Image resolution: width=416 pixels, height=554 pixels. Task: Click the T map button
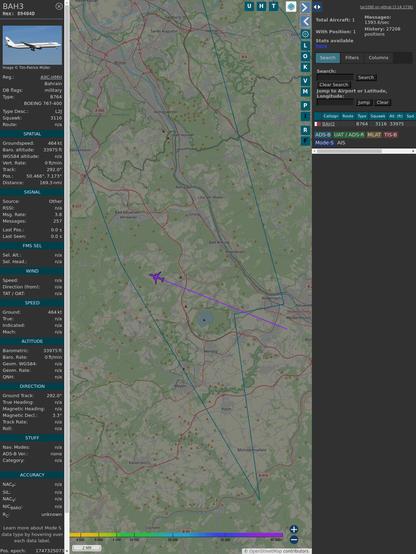pyautogui.click(x=274, y=6)
